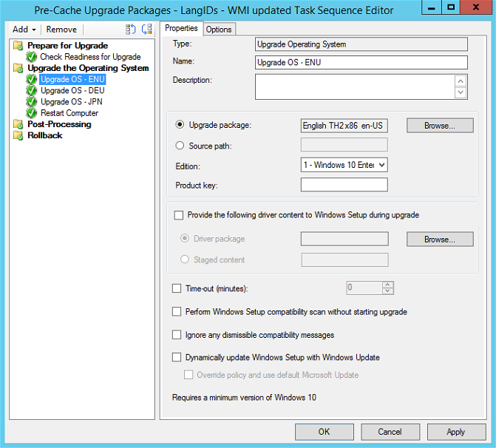The image size is (496, 448).
Task: Click the Product key input field
Action: 344,185
